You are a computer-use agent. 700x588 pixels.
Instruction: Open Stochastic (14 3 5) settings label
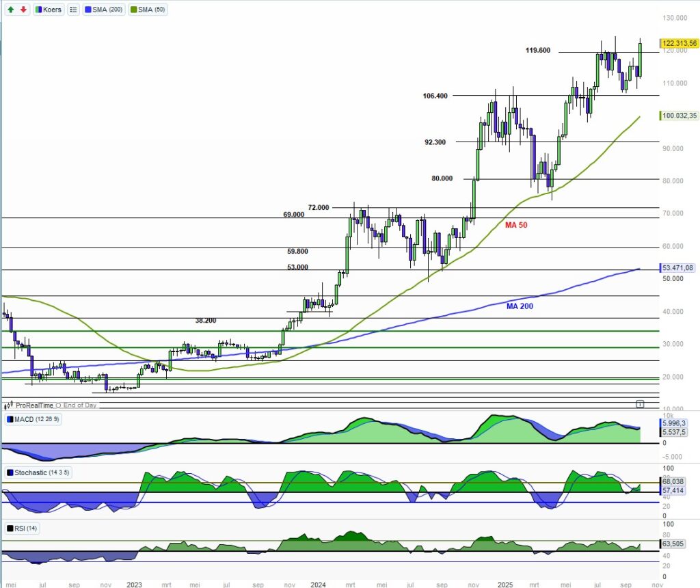point(40,472)
